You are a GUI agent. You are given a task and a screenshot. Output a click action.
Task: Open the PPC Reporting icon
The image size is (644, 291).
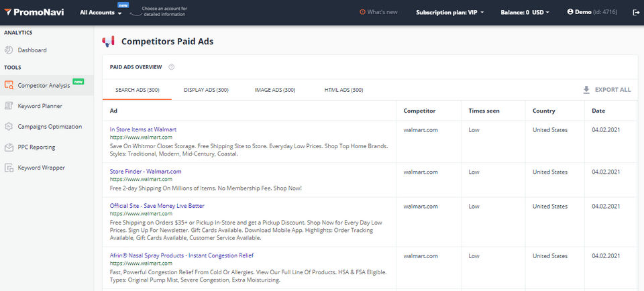[9, 147]
